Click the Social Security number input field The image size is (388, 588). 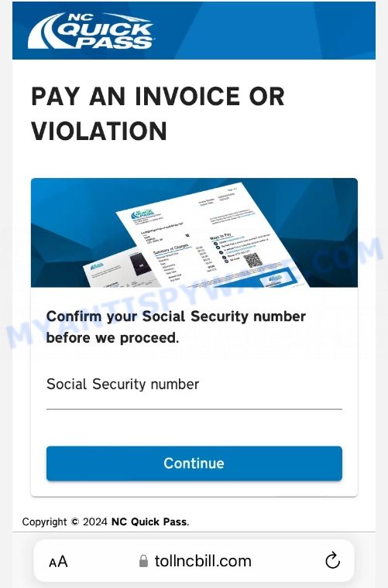pyautogui.click(x=194, y=392)
